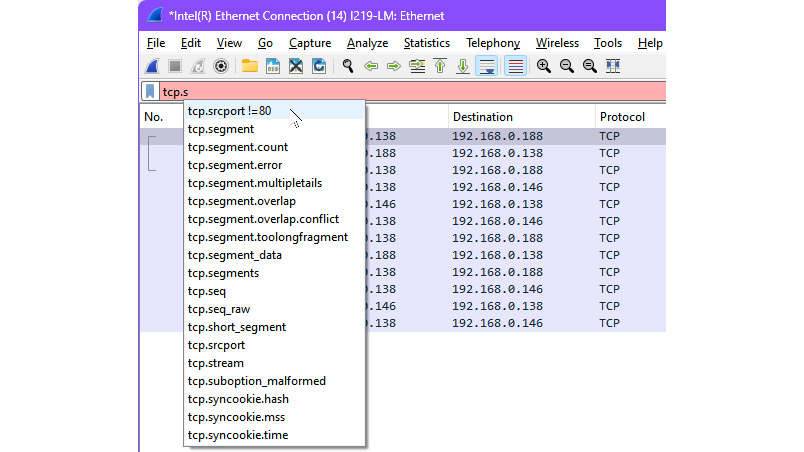This screenshot has height=452, width=804.
Task: Click the find packet magnifier icon
Action: [348, 66]
